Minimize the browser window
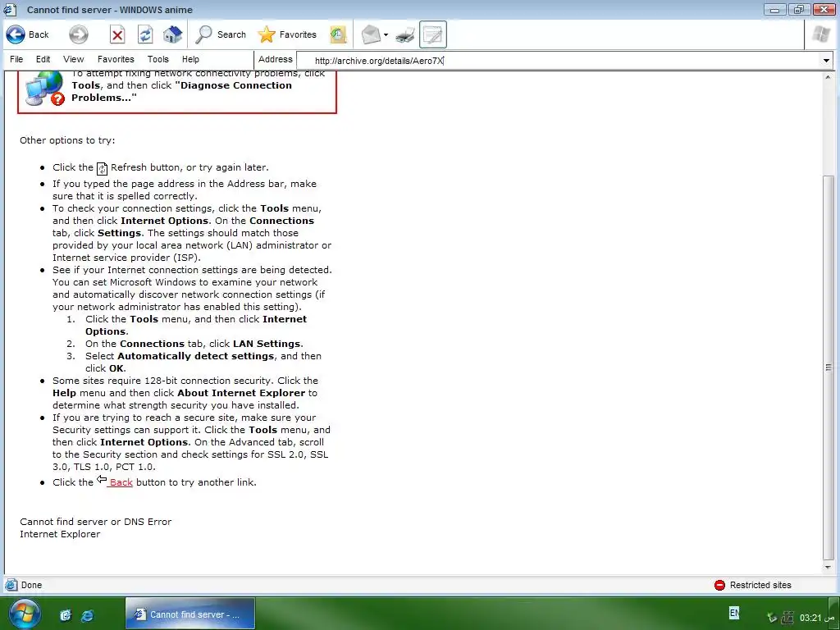The width and height of the screenshot is (840, 630). point(774,9)
